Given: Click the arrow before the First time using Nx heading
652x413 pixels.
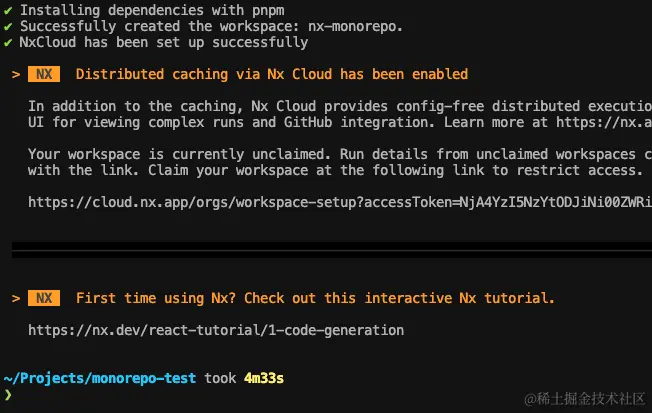Looking at the screenshot, I should pos(16,298).
